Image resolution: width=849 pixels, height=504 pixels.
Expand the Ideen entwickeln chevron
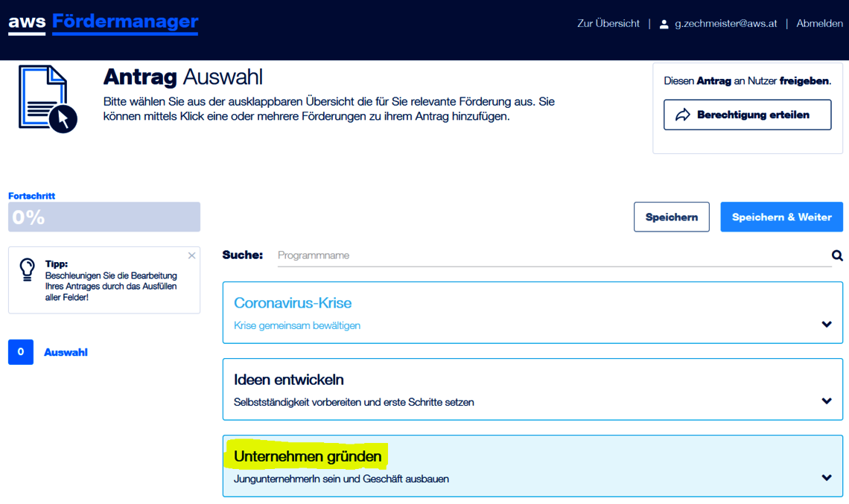826,401
